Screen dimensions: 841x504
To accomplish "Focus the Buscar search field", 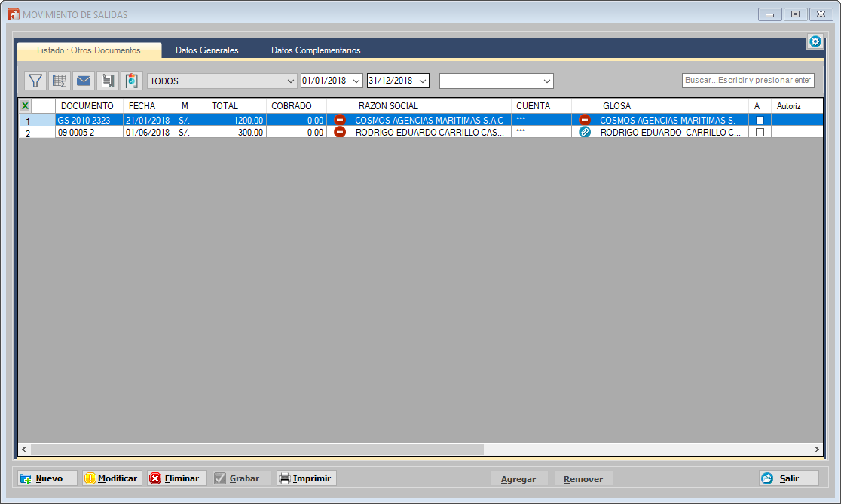I will coord(748,81).
